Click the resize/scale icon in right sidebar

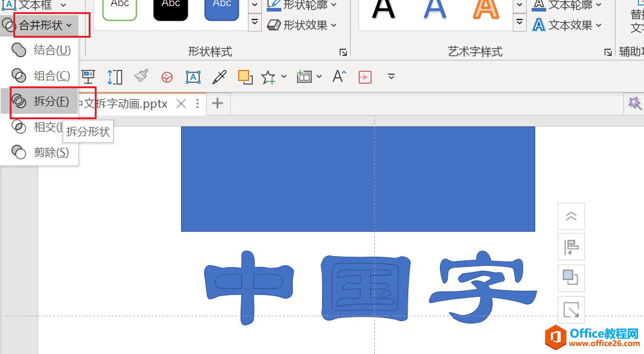point(570,310)
